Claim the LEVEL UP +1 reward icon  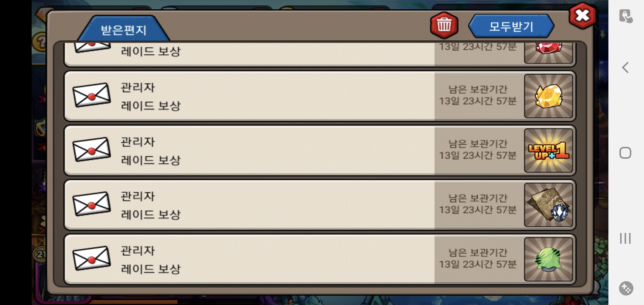[x=549, y=151]
